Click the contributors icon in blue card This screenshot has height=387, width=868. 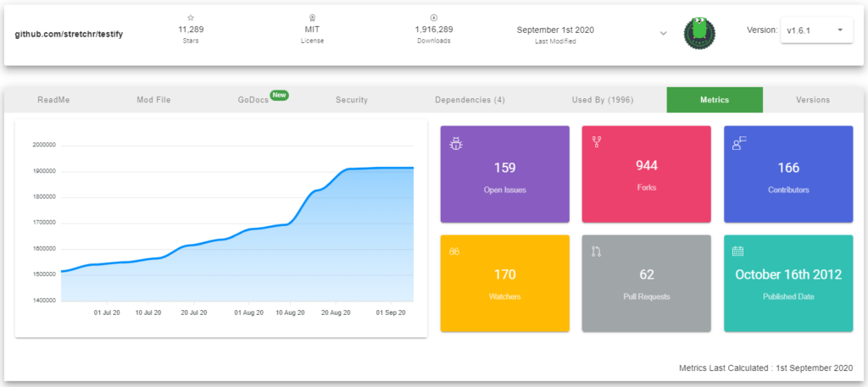[738, 142]
